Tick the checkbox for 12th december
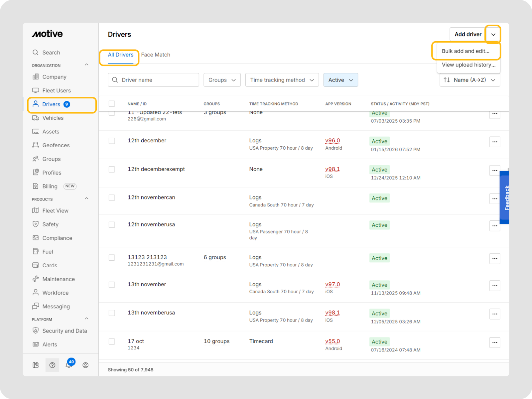Viewport: 532px width, 399px height. 112,141
